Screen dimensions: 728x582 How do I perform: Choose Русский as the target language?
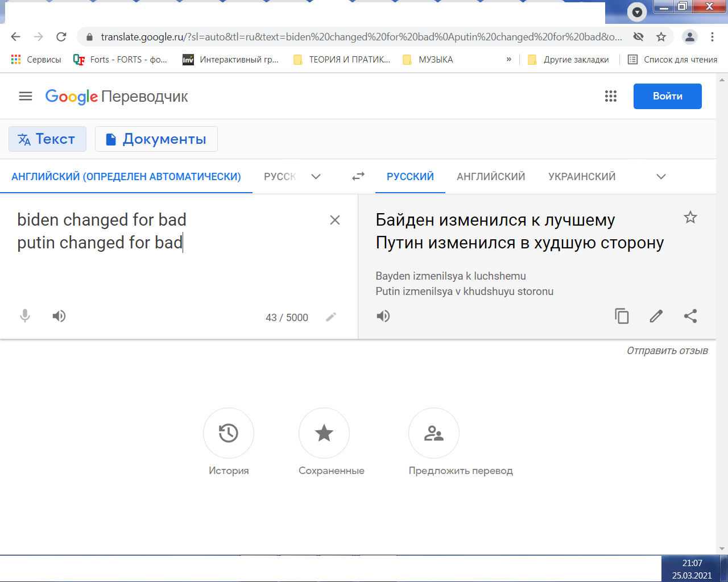(x=410, y=177)
